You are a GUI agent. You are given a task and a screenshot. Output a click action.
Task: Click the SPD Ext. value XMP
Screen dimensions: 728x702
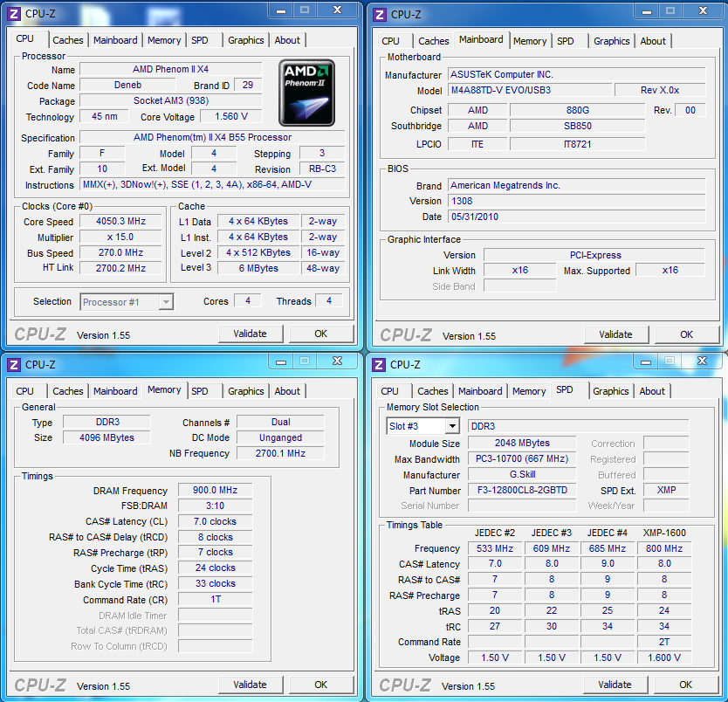click(666, 491)
